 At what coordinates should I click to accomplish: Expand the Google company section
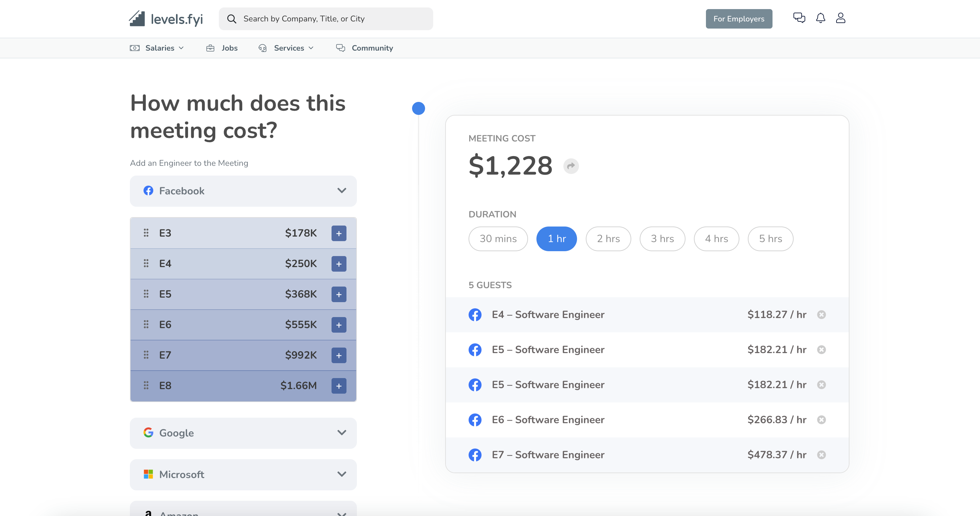tap(243, 433)
